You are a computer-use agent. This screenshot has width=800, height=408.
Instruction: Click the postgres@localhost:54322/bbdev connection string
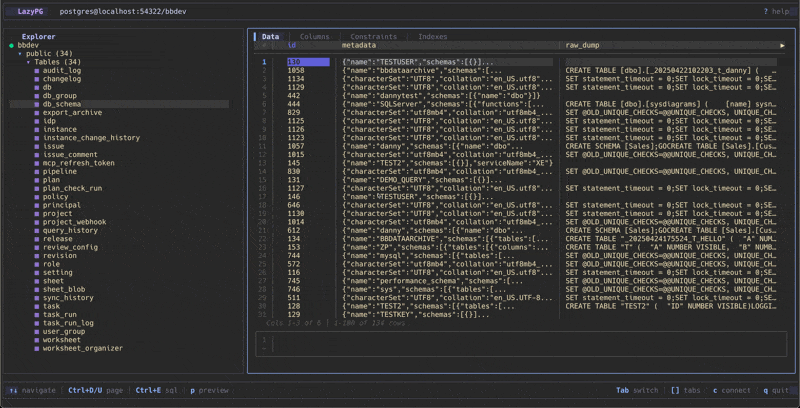123,11
